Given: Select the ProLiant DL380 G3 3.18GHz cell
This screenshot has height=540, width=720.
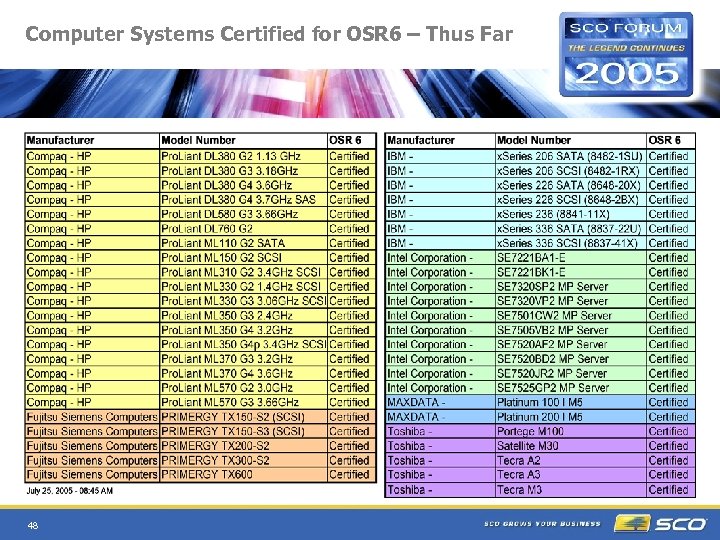Looking at the screenshot, I should pyautogui.click(x=243, y=171).
